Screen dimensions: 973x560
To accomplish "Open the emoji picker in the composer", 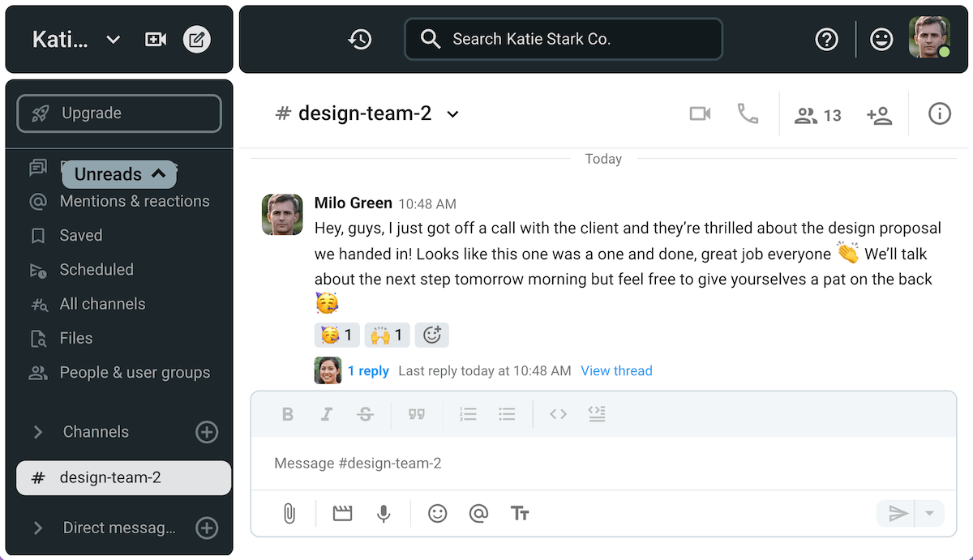I will tap(437, 513).
